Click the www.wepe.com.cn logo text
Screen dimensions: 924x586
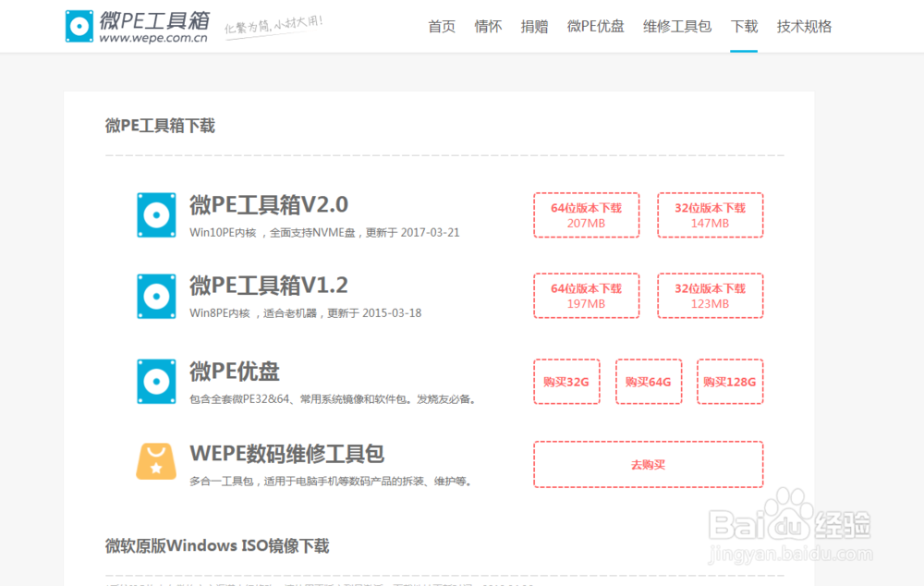point(153,38)
